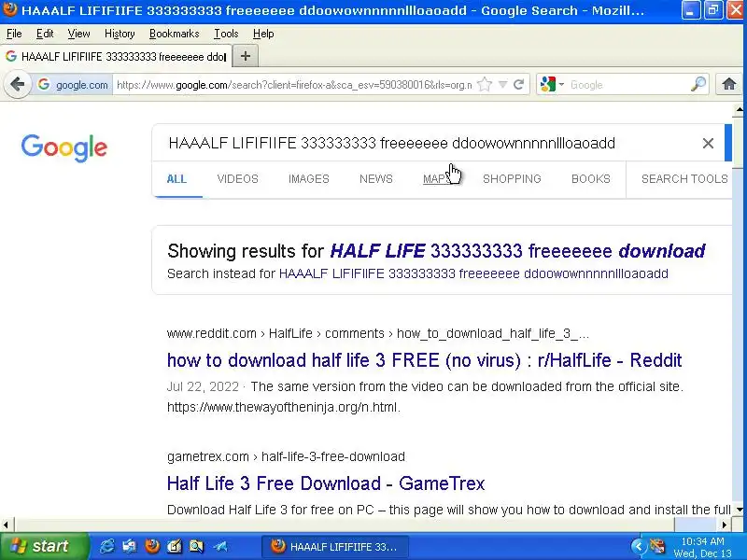The image size is (747, 560).
Task: Search instead for the original misspelled query link
Action: 473,273
